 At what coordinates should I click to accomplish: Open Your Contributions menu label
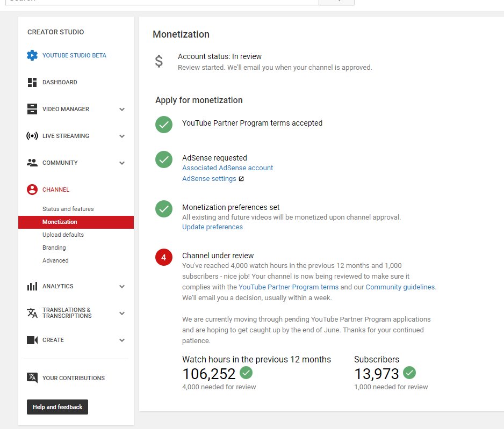tap(74, 378)
